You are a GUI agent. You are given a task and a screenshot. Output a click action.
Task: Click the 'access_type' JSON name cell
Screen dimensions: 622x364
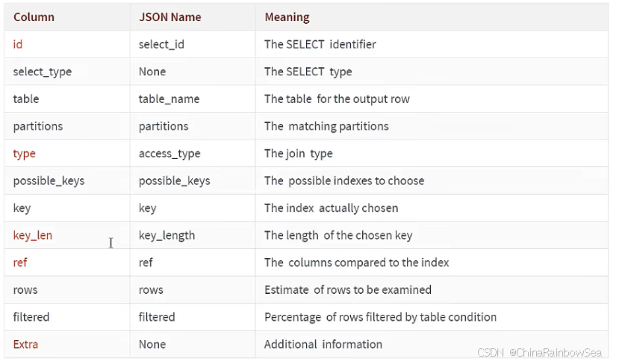[170, 154]
